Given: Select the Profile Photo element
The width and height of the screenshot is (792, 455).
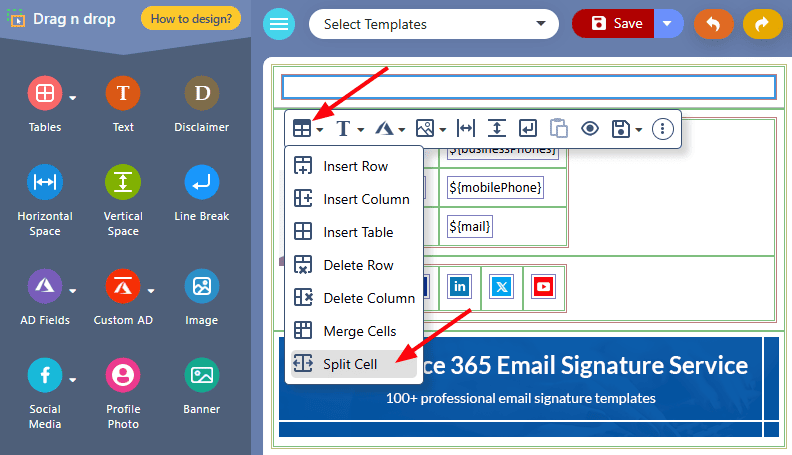Looking at the screenshot, I should click(123, 375).
